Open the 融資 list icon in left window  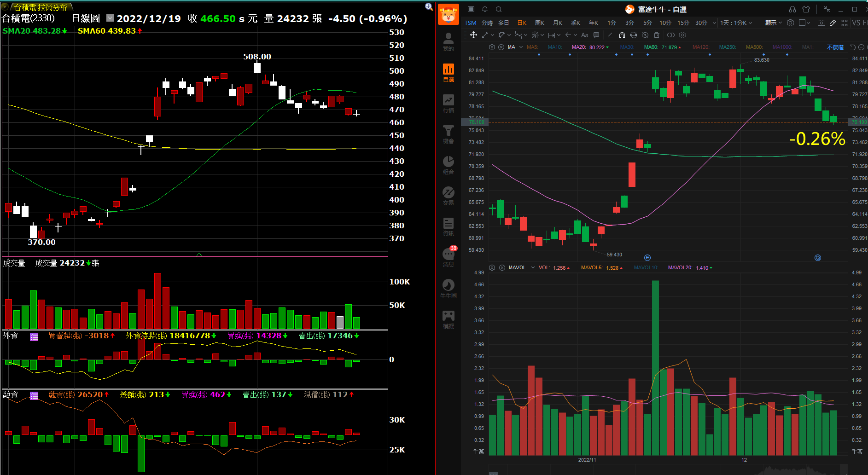[x=34, y=396]
